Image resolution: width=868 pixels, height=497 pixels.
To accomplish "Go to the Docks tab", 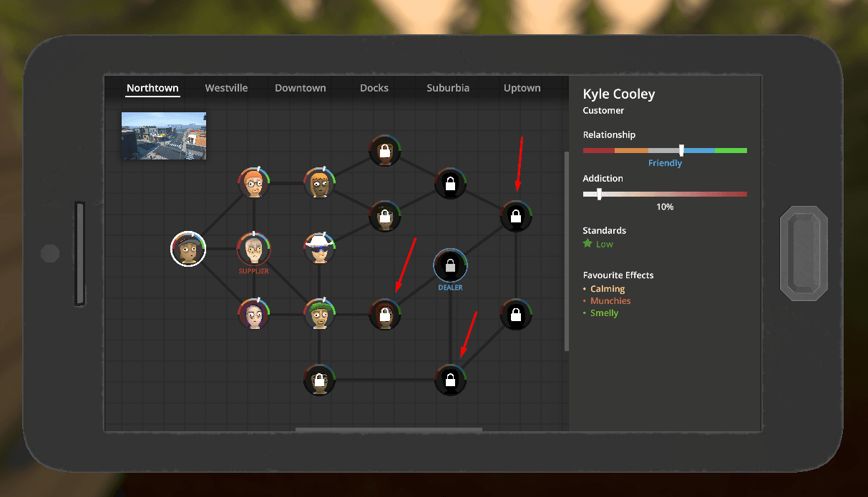I will coord(374,88).
